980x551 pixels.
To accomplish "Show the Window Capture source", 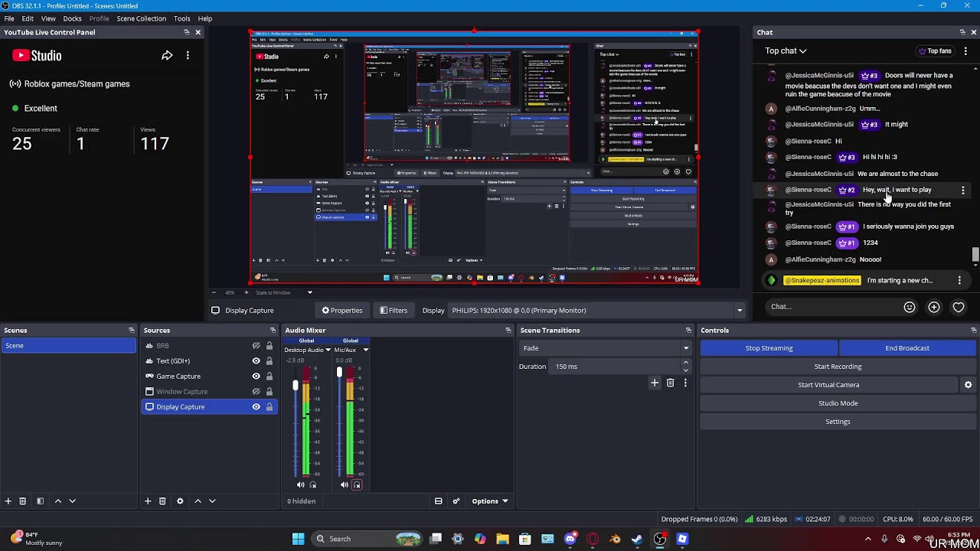I will pos(256,392).
